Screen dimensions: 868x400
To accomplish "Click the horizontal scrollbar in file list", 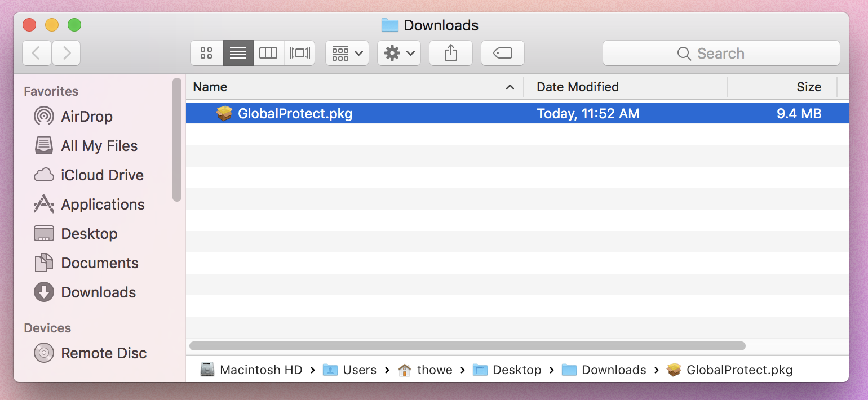I will (x=467, y=346).
